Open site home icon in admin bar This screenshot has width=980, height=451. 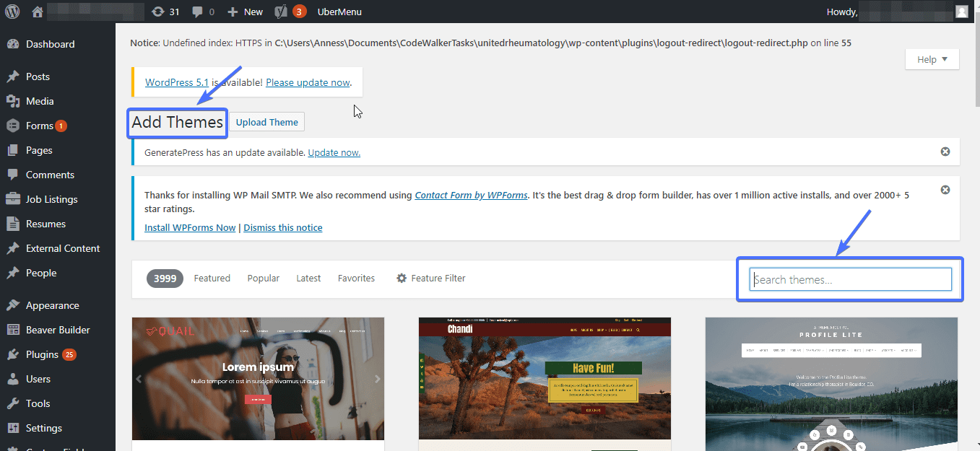coord(38,12)
